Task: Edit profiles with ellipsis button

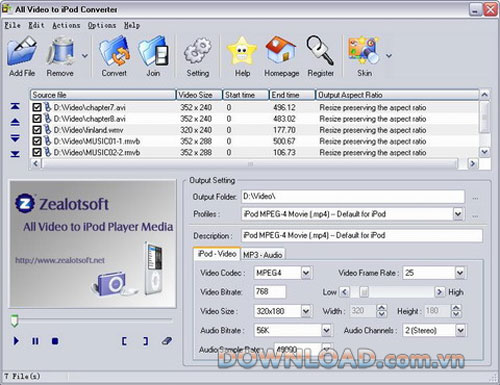Action: coord(475,216)
